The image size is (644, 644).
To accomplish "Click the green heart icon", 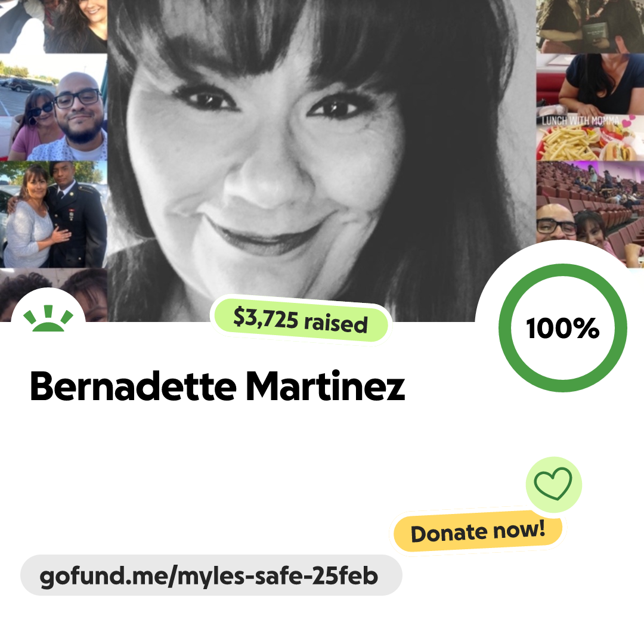I will point(553,484).
